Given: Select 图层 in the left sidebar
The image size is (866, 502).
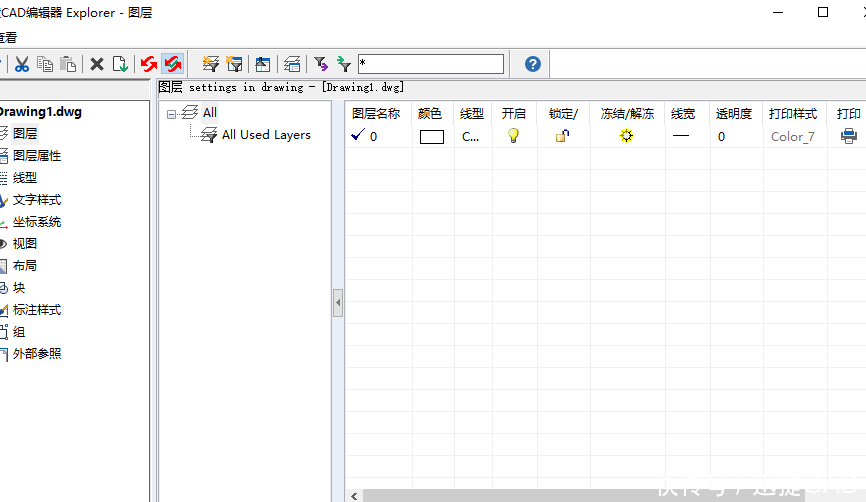Looking at the screenshot, I should pyautogui.click(x=25, y=134).
